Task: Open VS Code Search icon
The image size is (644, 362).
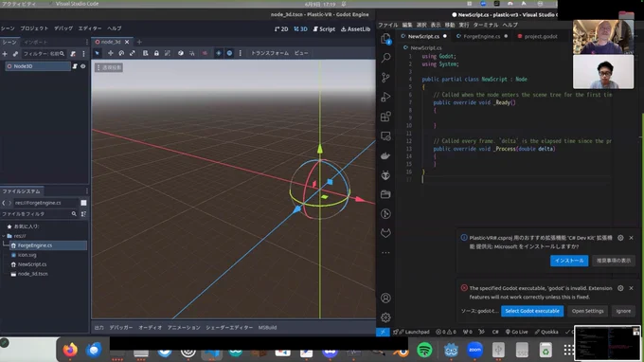Action: [x=385, y=58]
